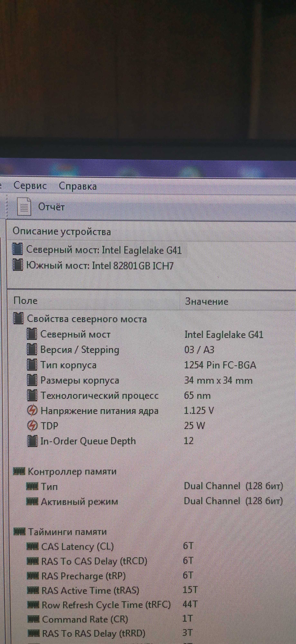The width and height of the screenshot is (296, 644).
Task: Select the Версия / Stepping field label
Action: [80, 350]
